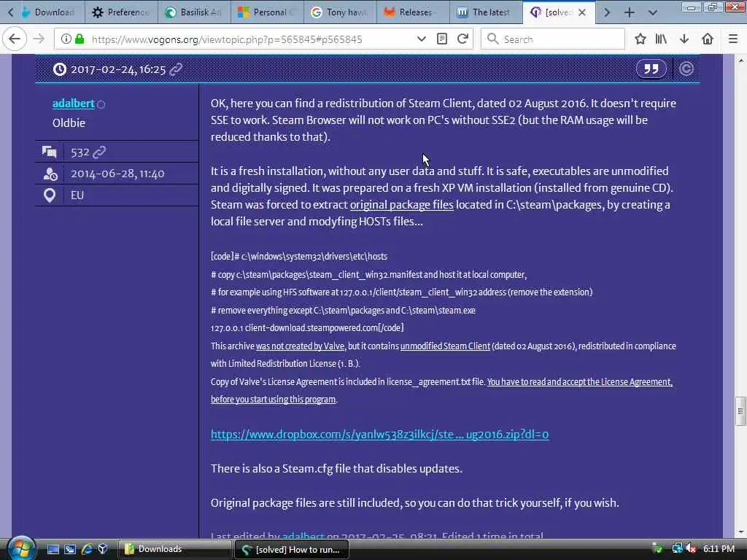Screen dimensions: 747x560
Task: Switch to the Basilisk tab
Action: click(194, 12)
